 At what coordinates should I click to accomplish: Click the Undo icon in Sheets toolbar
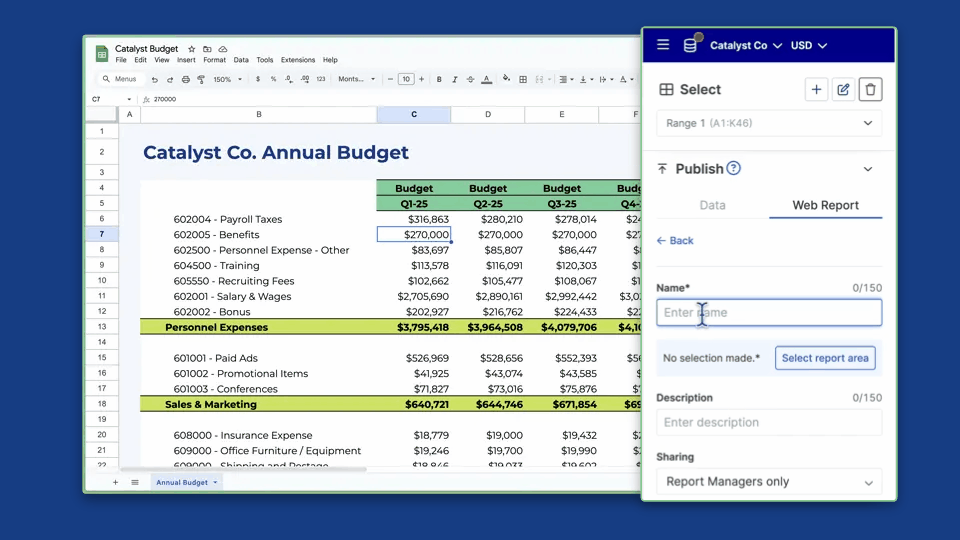click(154, 79)
